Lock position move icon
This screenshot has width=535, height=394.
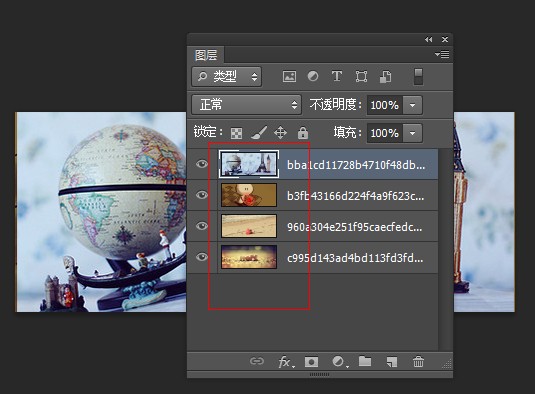[280, 132]
